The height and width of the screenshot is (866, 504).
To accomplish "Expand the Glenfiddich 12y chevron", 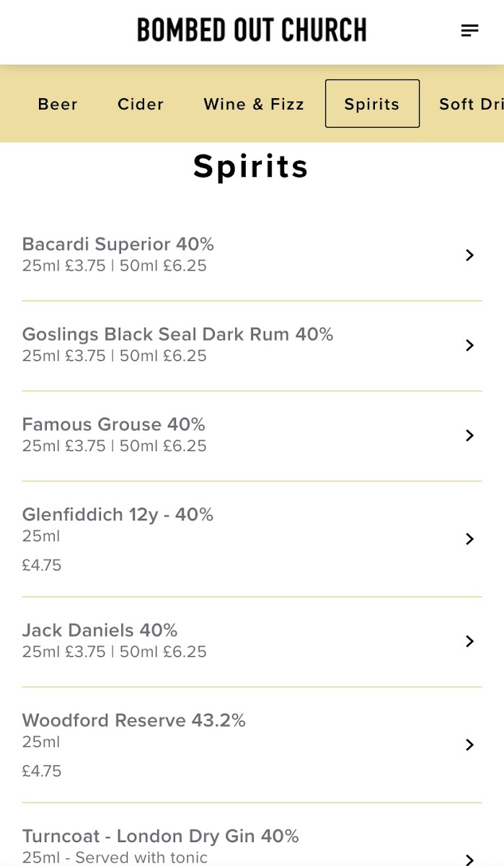I will [x=469, y=539].
